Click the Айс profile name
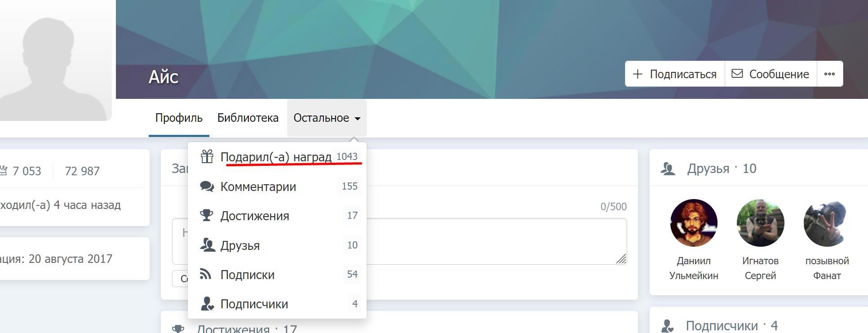Screen dimensions: 868x333 [x=164, y=77]
